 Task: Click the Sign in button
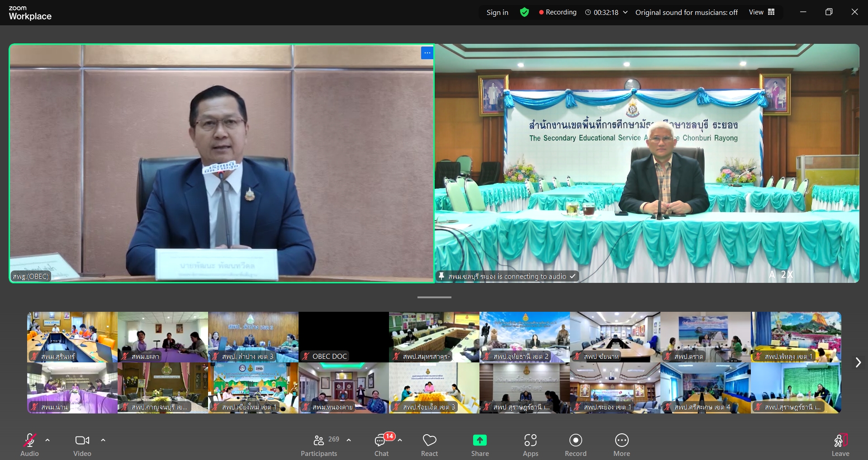[497, 12]
